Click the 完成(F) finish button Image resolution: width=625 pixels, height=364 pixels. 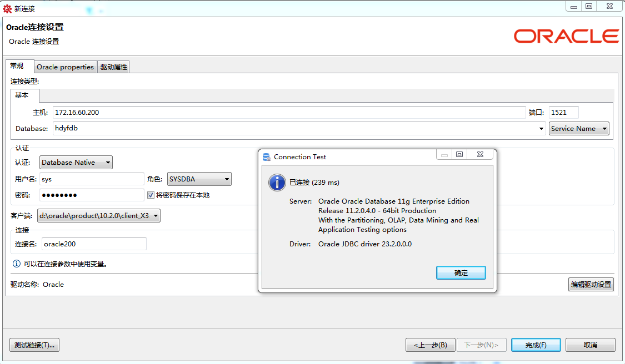click(536, 345)
